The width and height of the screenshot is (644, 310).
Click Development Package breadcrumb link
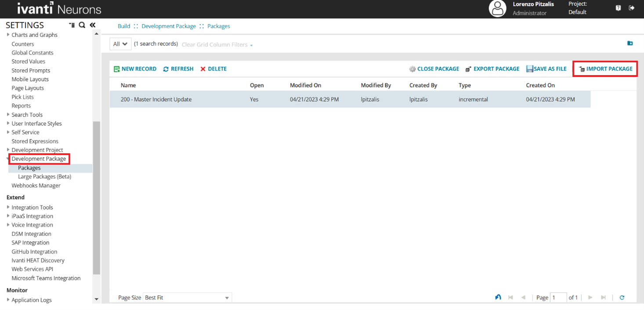click(x=169, y=26)
